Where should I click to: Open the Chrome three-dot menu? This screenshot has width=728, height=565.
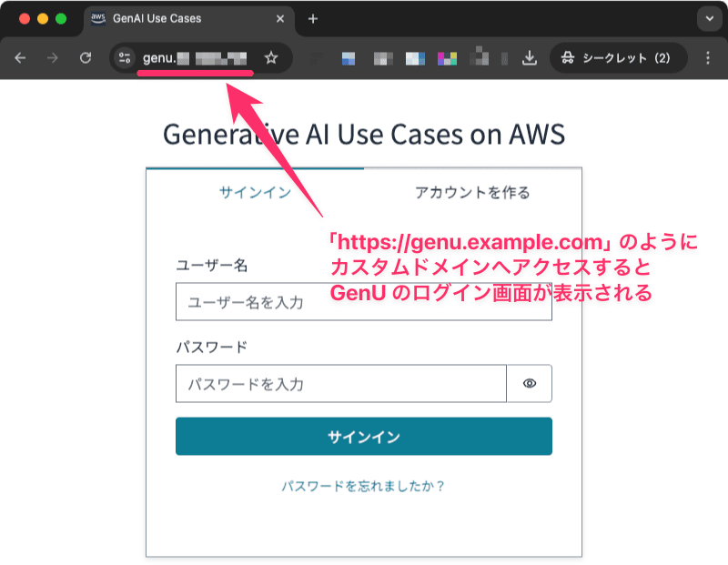tap(708, 58)
